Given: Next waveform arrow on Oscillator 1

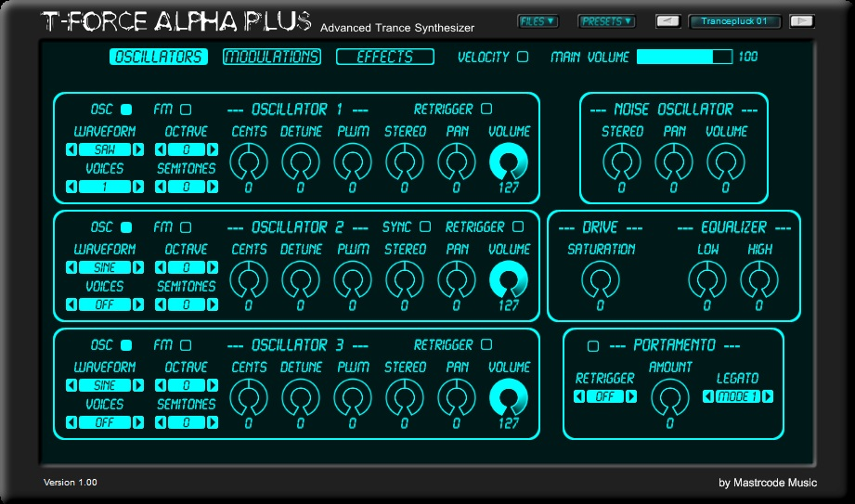Looking at the screenshot, I should (138, 149).
